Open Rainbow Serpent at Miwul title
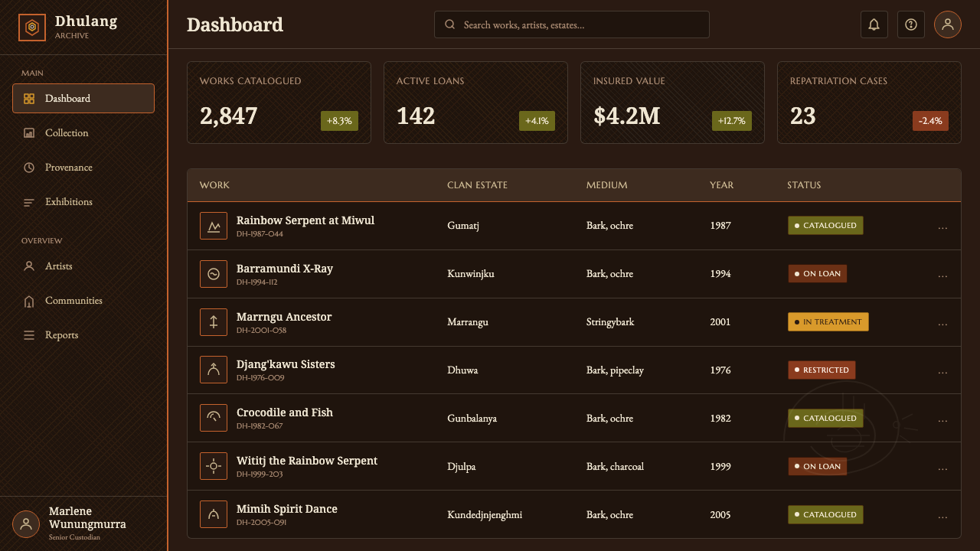Viewport: 980px width, 551px height. (305, 220)
